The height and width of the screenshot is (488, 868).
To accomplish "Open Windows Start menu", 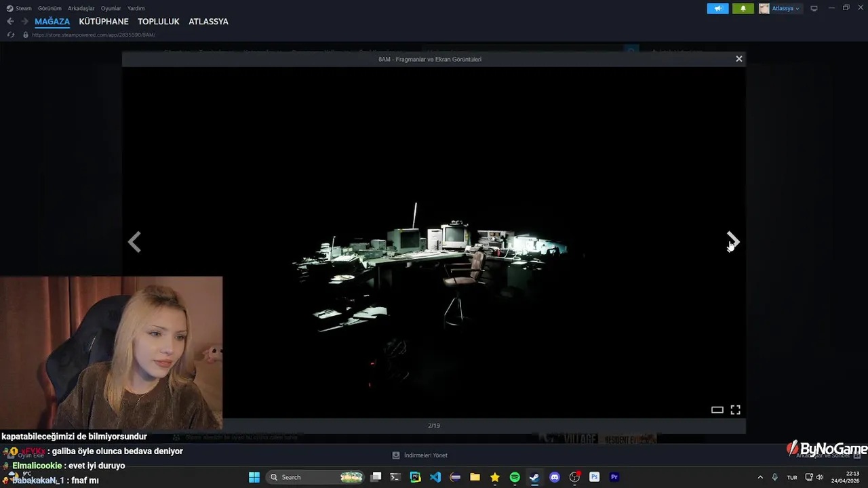I will [x=254, y=477].
